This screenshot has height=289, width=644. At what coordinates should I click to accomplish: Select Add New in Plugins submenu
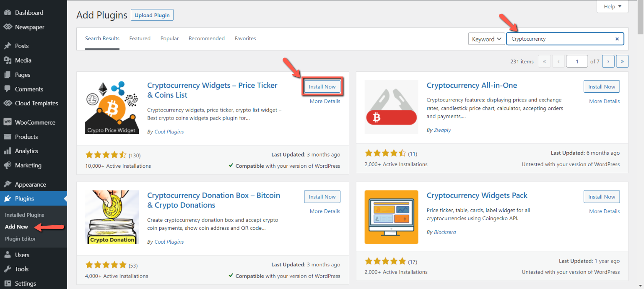click(x=16, y=227)
